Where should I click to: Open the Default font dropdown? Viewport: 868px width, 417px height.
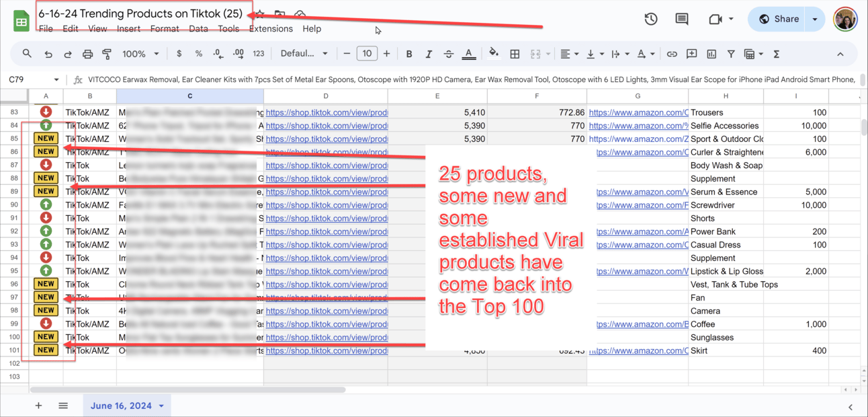304,54
